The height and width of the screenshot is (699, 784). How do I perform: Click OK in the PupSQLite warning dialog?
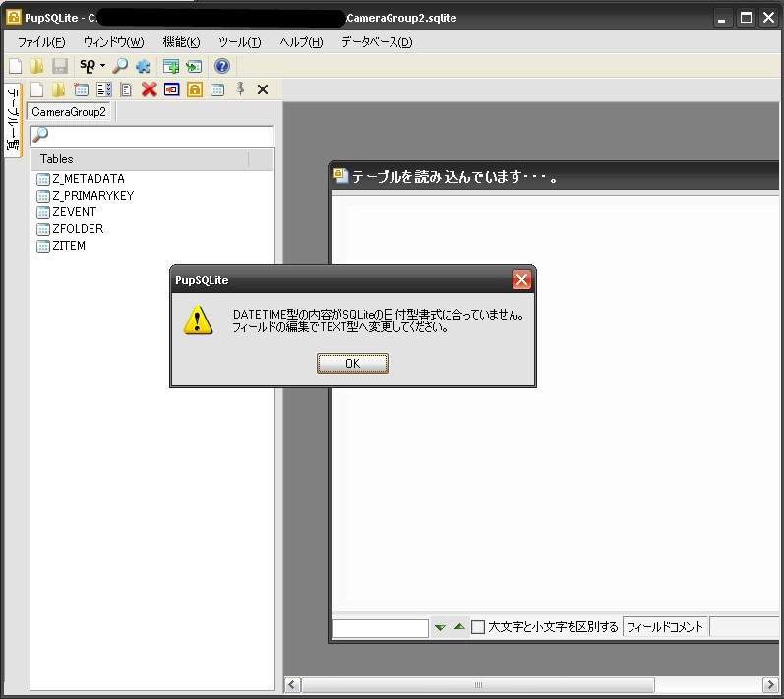point(352,363)
